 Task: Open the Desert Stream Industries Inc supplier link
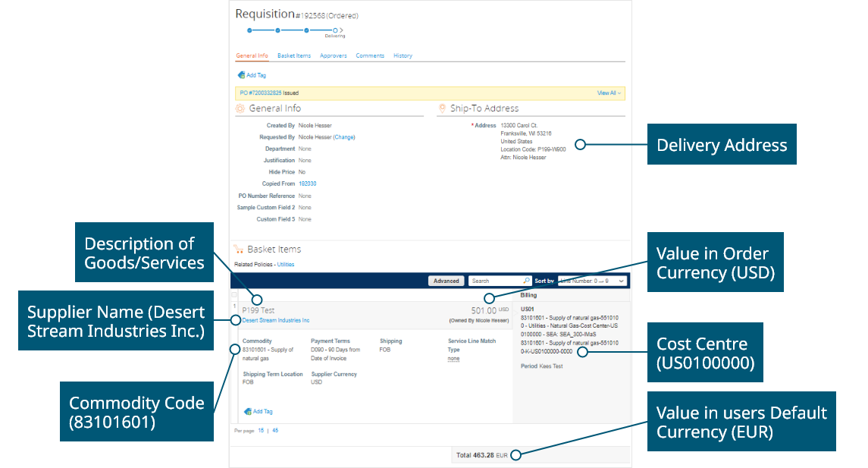coord(276,320)
